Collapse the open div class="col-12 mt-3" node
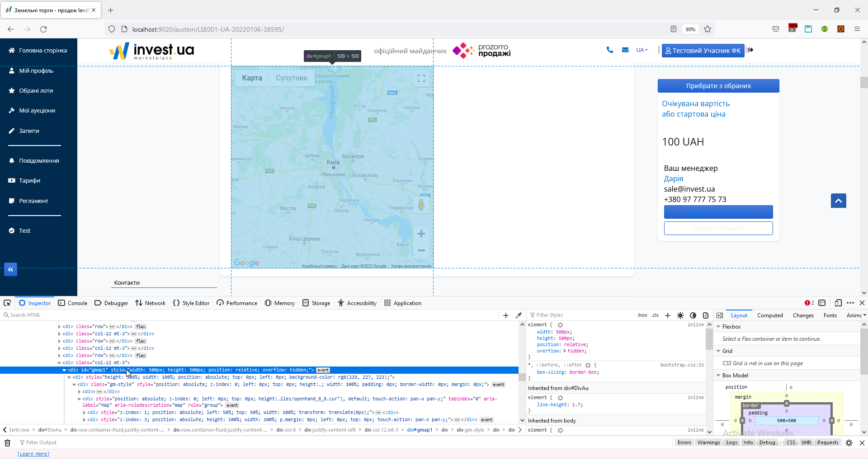 [59, 363]
